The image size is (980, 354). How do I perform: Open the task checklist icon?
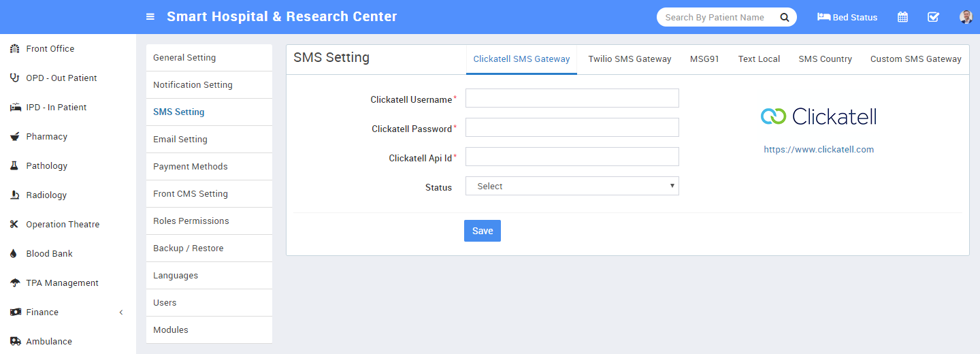click(933, 17)
